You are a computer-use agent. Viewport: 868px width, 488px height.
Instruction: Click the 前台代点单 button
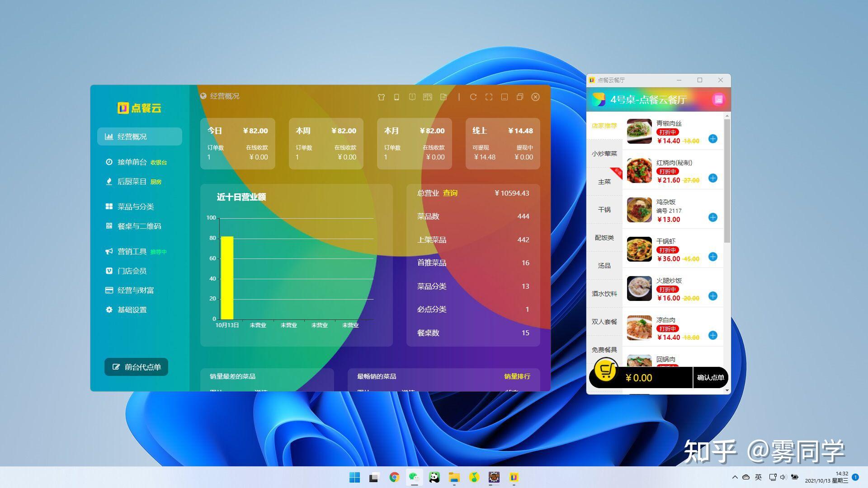(x=136, y=367)
